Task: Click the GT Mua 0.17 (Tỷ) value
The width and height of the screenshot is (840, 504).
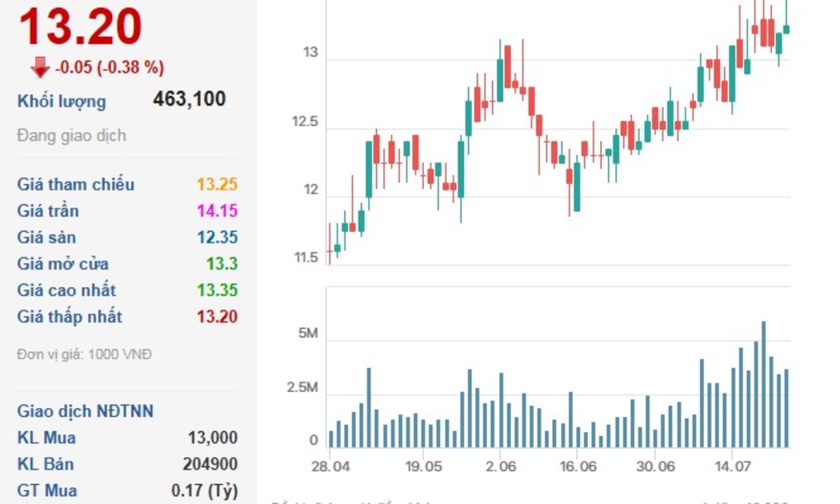Action: 206,490
